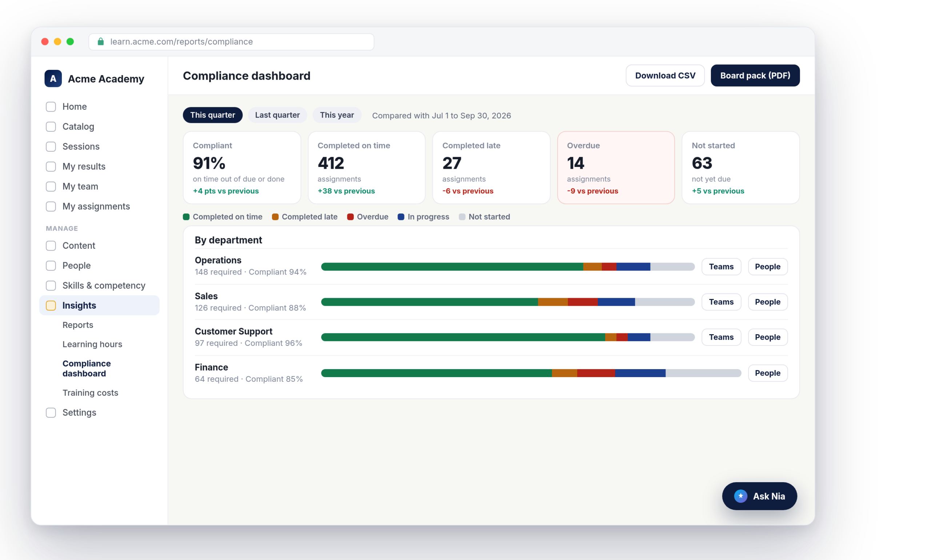Viewport: 931px width, 560px height.
Task: Select the This quarter tab
Action: [212, 115]
